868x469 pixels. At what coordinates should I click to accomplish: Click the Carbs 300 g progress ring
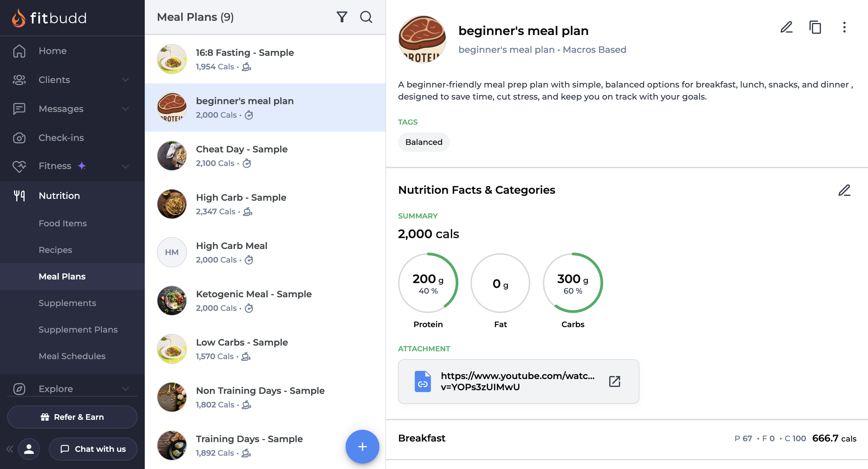click(x=573, y=283)
